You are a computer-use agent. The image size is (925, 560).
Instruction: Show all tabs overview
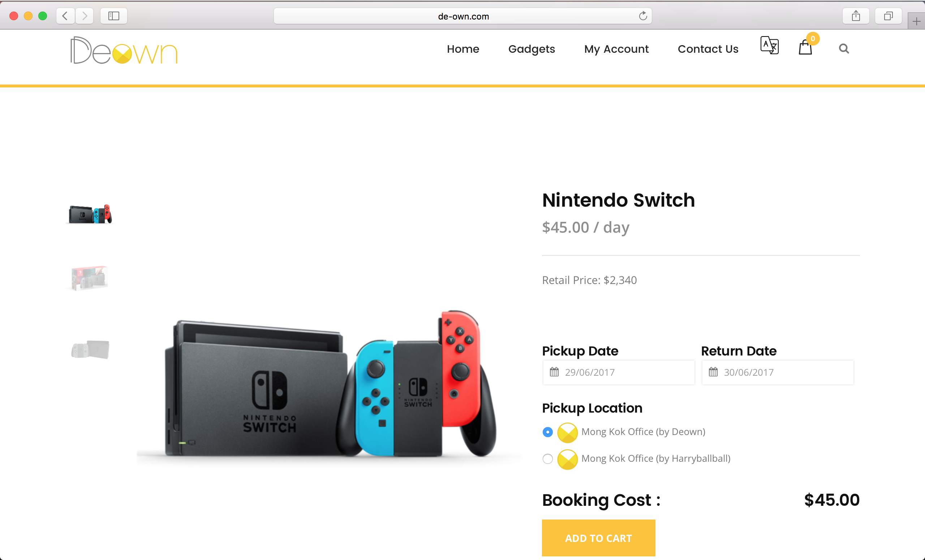coord(888,16)
